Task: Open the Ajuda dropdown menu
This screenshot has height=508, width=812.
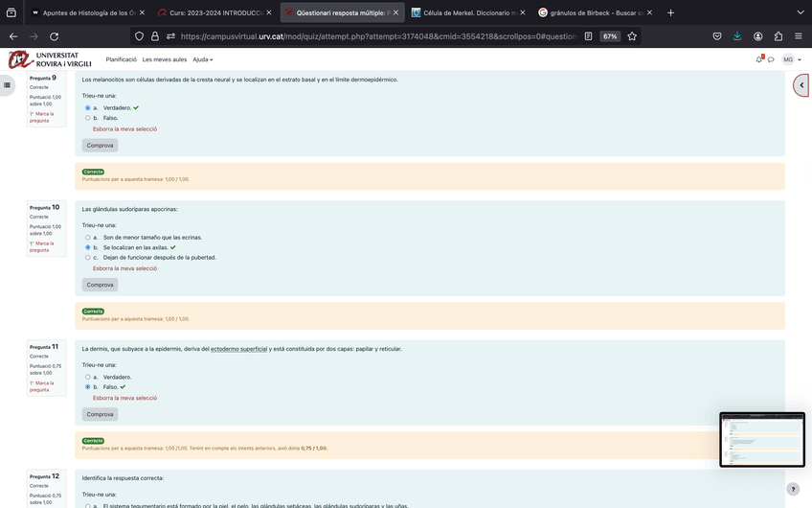Action: (x=203, y=59)
